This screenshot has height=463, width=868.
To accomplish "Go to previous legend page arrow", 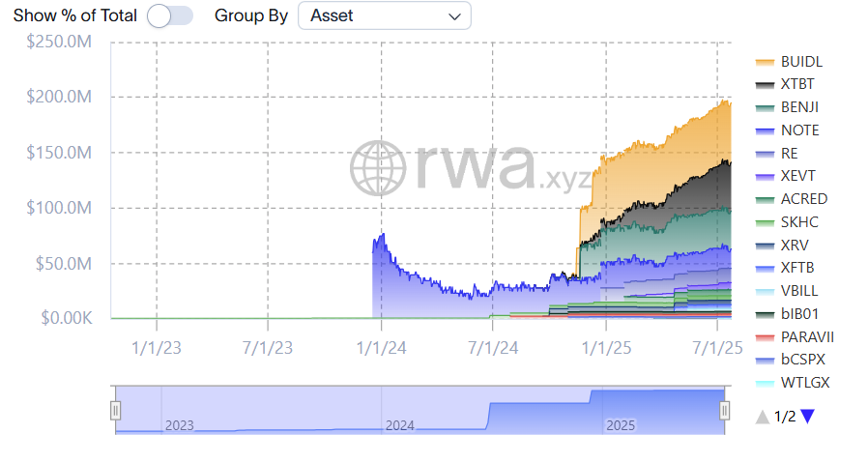I will click(x=763, y=416).
